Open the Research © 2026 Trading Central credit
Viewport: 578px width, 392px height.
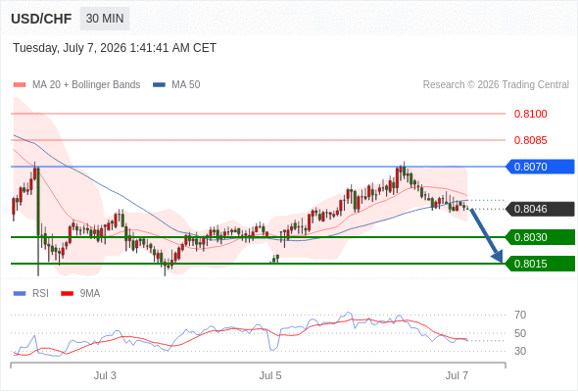(x=496, y=85)
